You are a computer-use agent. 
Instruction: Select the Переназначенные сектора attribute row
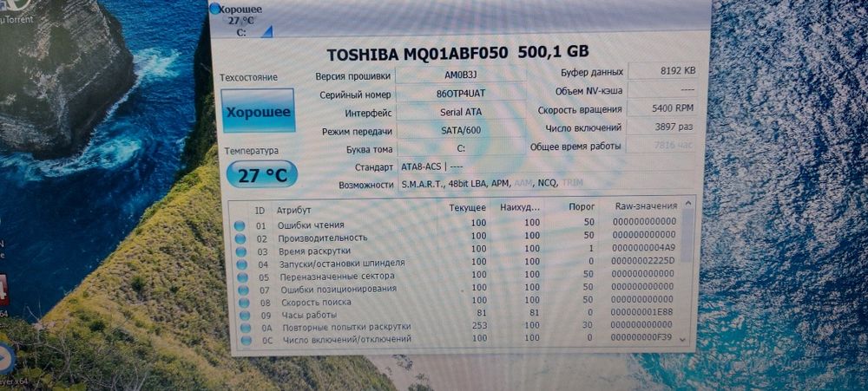click(459, 275)
